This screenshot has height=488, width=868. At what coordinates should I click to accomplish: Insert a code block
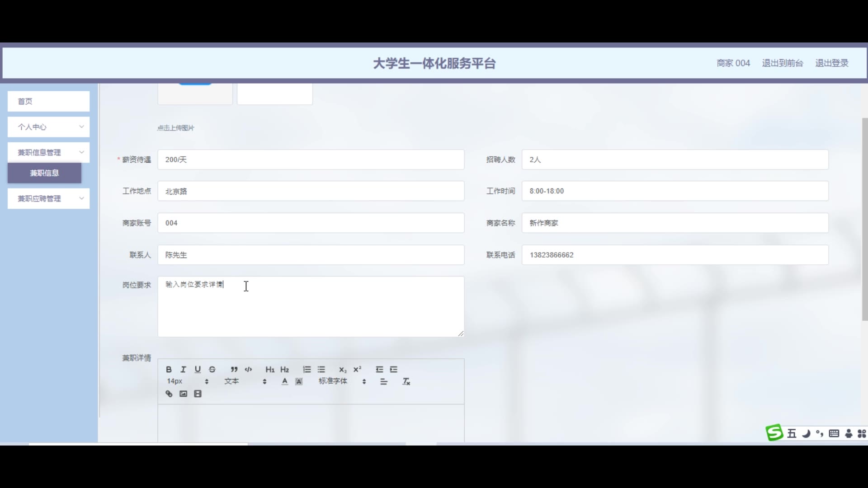pos(248,370)
